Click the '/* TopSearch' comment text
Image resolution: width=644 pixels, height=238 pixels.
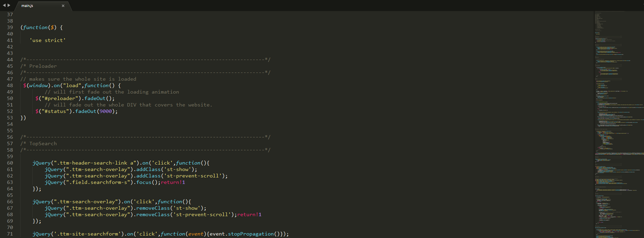coord(39,143)
